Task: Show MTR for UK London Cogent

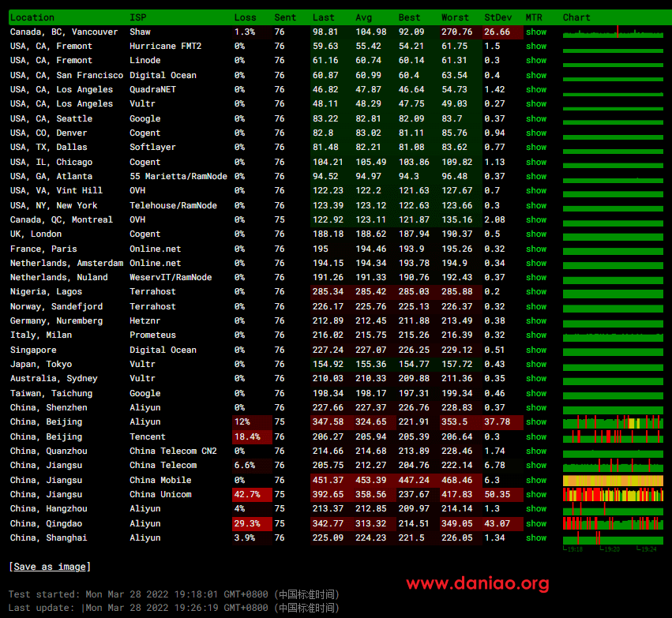Action: click(x=535, y=234)
